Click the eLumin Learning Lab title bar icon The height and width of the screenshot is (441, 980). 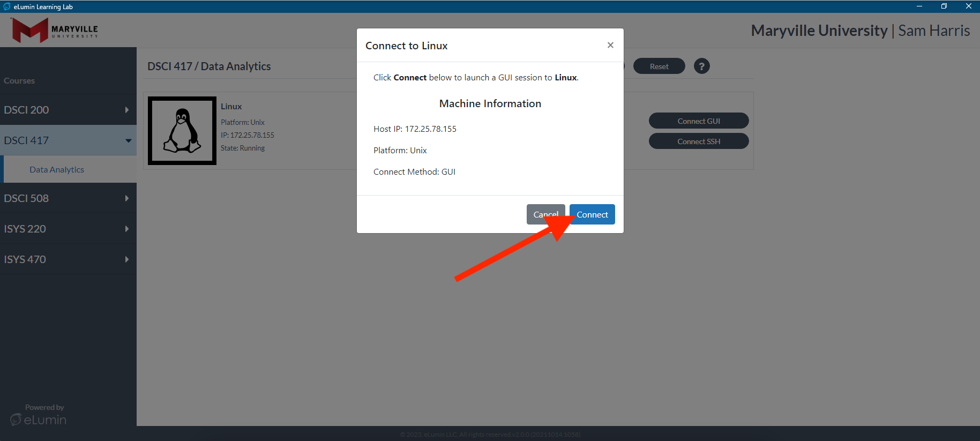[7, 6]
